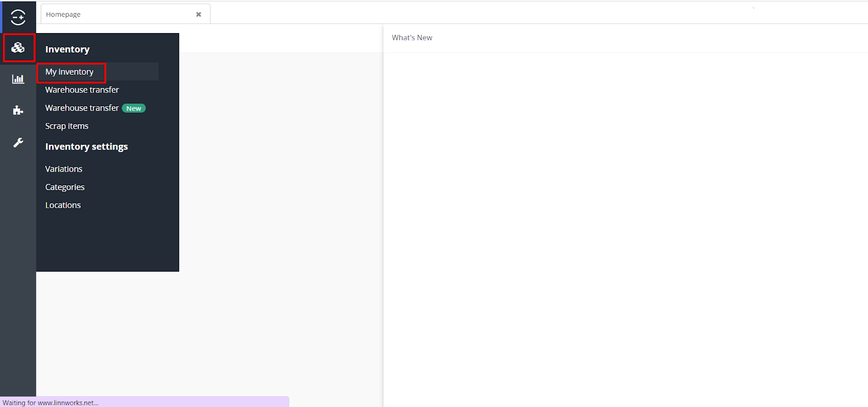Screen dimensions: 868x407
Task: Open Locations under Inventory settings
Action: [x=63, y=205]
